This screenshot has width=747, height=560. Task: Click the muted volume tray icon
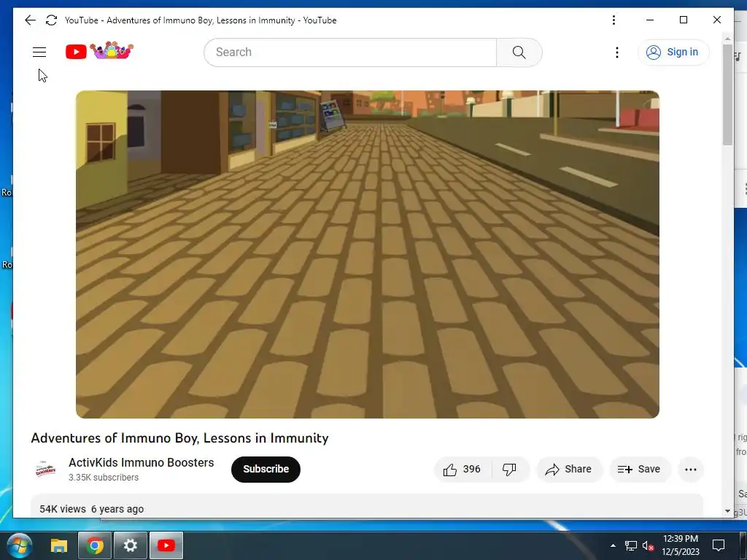click(648, 545)
